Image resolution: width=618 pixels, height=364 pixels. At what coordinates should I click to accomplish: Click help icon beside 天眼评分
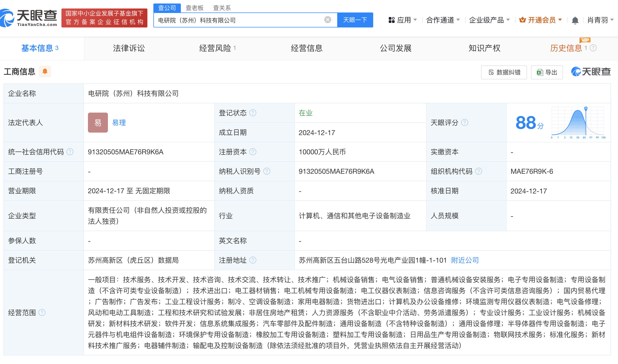465,123
